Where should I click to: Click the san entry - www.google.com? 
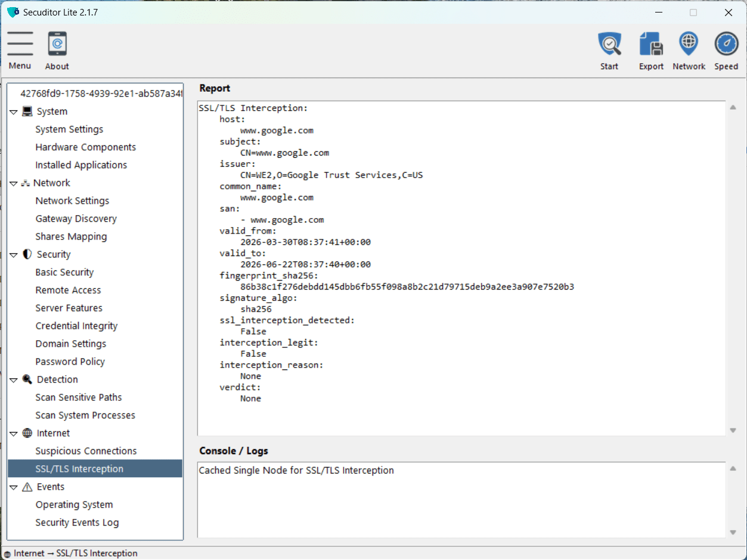(x=282, y=220)
